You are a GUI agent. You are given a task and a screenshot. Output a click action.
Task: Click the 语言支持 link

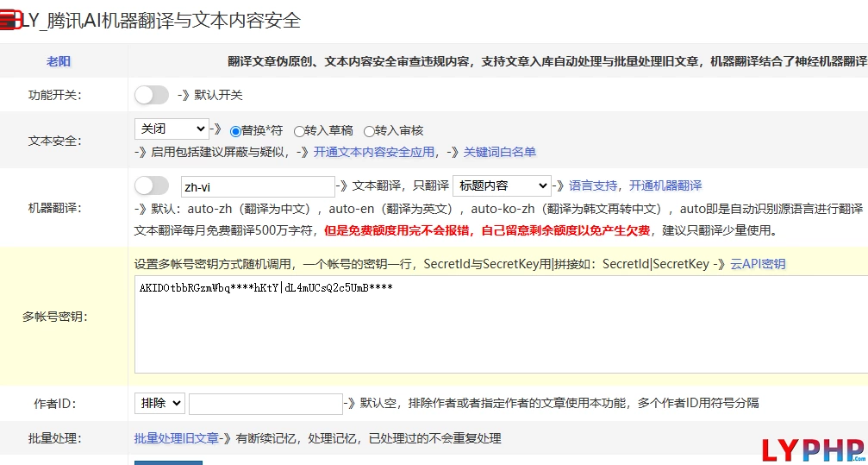(593, 185)
